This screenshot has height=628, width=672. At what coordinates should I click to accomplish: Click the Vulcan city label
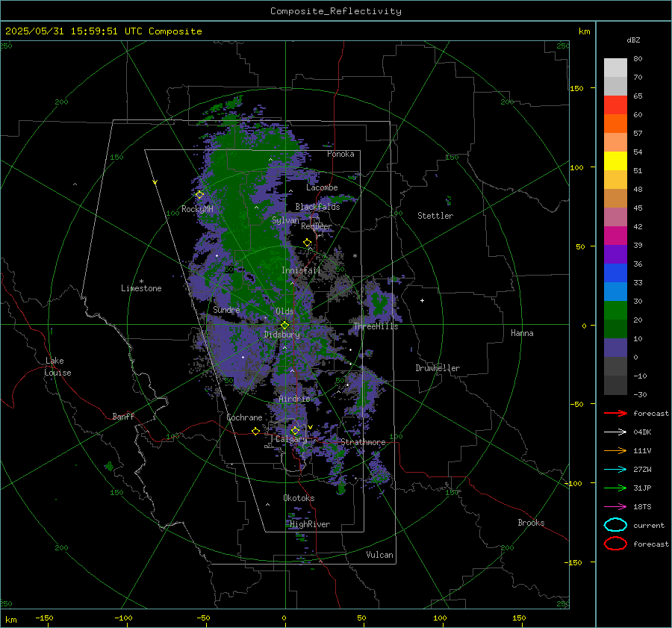click(380, 555)
